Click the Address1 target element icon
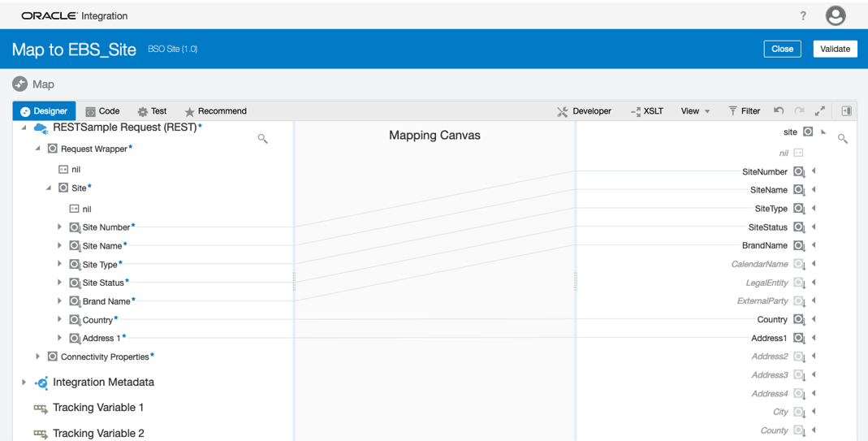The height and width of the screenshot is (441, 868). [x=799, y=338]
